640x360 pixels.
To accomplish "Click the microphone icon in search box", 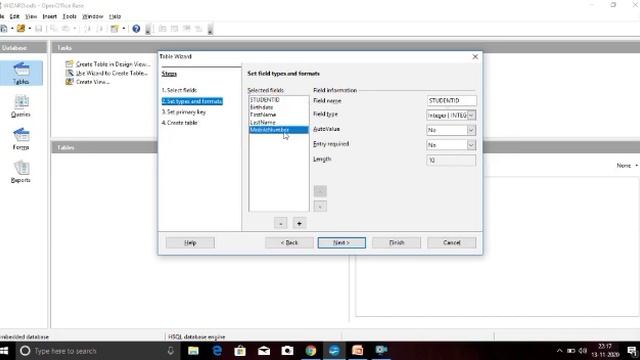I will coord(171,351).
